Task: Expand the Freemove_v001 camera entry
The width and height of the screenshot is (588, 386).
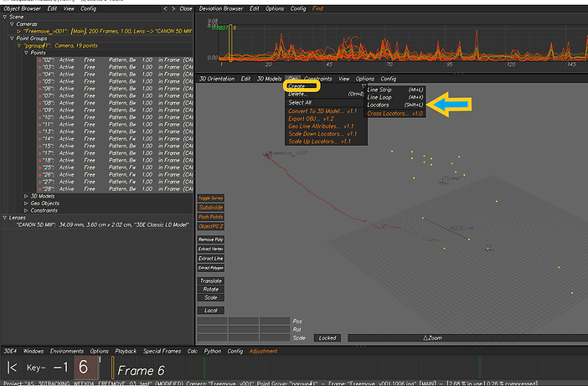Action: click(x=18, y=31)
